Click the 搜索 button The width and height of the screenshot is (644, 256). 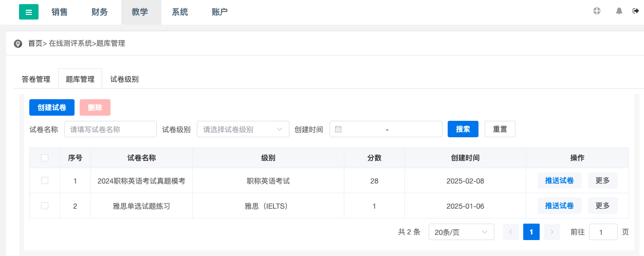pos(463,130)
